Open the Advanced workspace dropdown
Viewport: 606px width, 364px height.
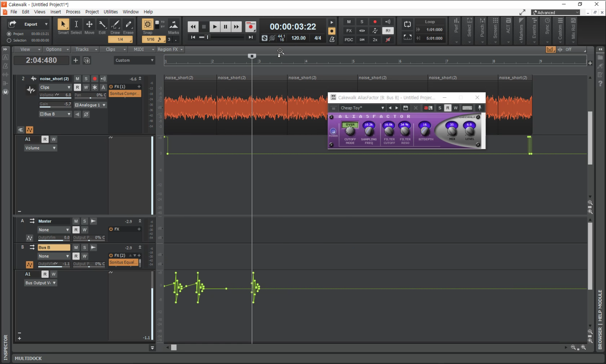coord(556,12)
